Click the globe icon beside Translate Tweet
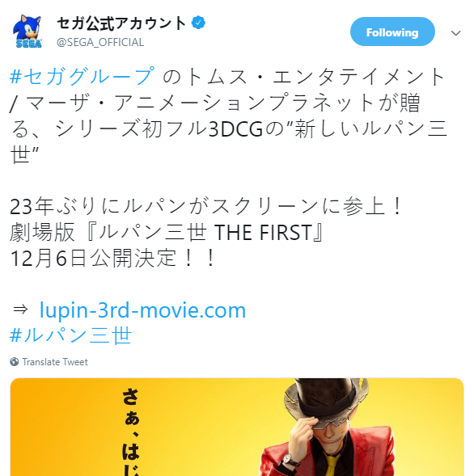The height and width of the screenshot is (476, 474). click(15, 361)
